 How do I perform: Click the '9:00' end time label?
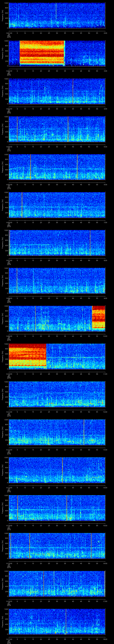(105, 298)
